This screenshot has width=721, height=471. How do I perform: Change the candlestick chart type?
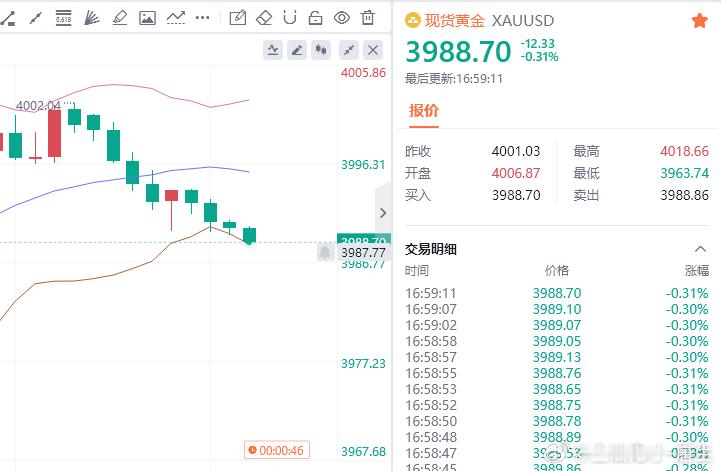point(321,50)
